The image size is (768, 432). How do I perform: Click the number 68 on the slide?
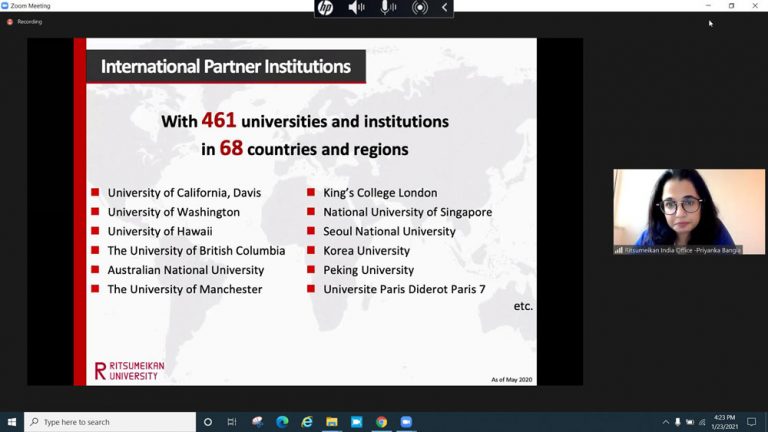tap(231, 148)
